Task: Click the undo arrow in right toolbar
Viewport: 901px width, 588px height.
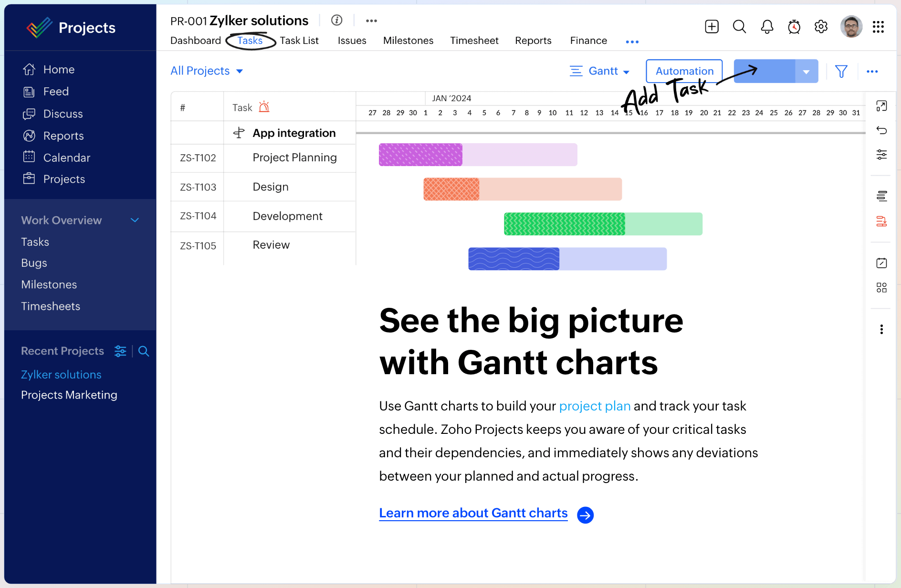Action: pyautogui.click(x=881, y=130)
